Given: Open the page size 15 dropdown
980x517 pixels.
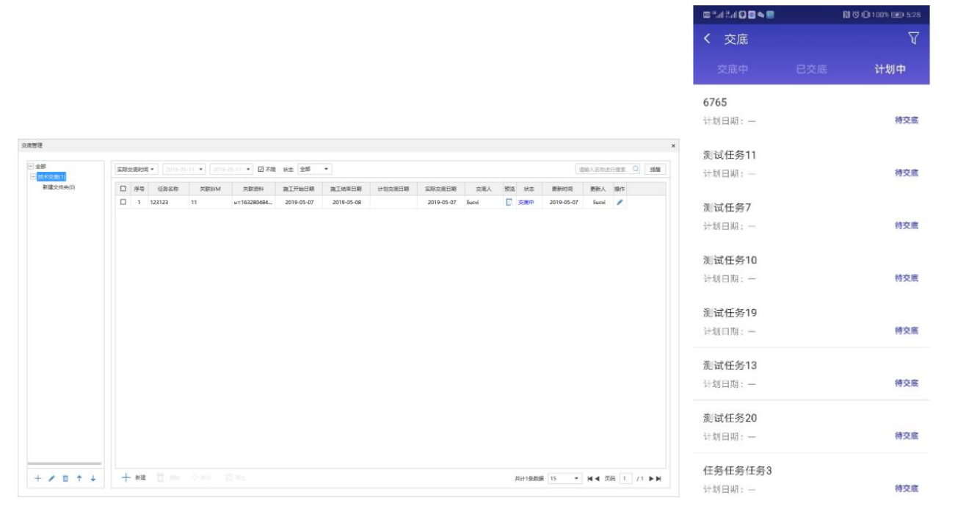Looking at the screenshot, I should coord(565,478).
